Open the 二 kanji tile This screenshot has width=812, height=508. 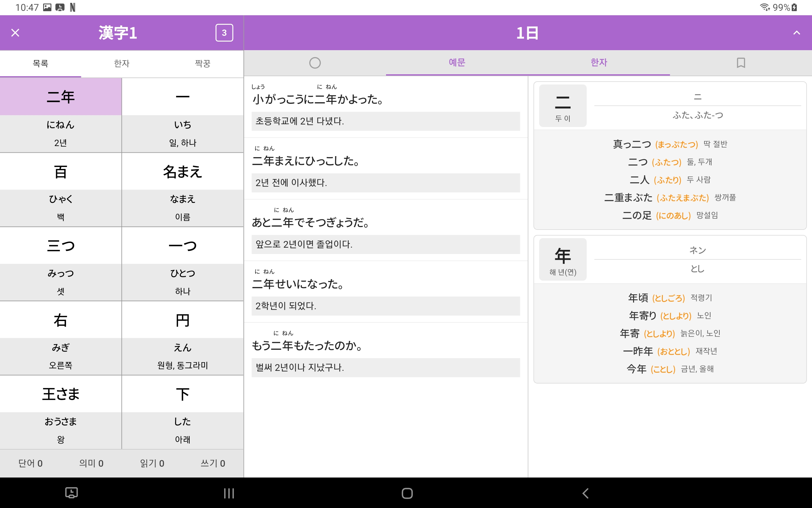pyautogui.click(x=563, y=105)
